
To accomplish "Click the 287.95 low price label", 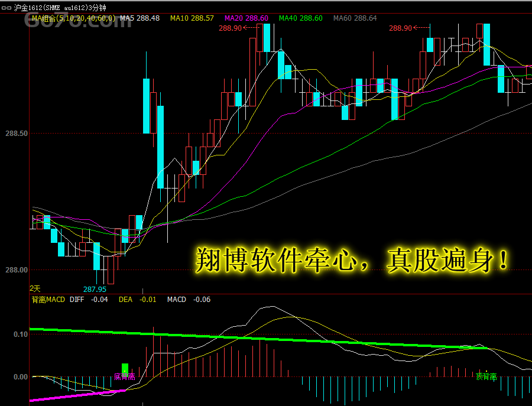I will pyautogui.click(x=95, y=290).
